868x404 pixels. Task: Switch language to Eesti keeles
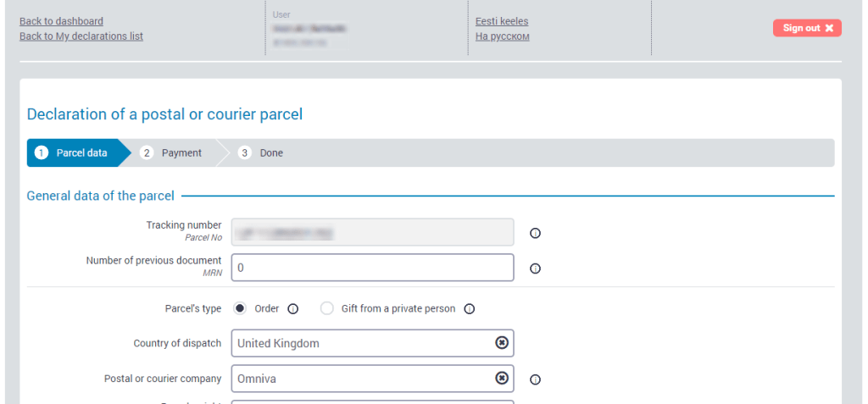(x=502, y=21)
